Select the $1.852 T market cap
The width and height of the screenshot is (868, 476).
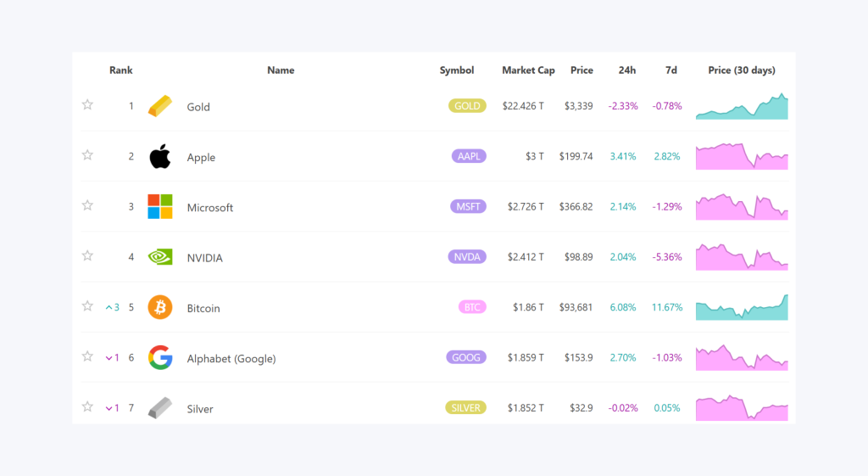pos(526,408)
